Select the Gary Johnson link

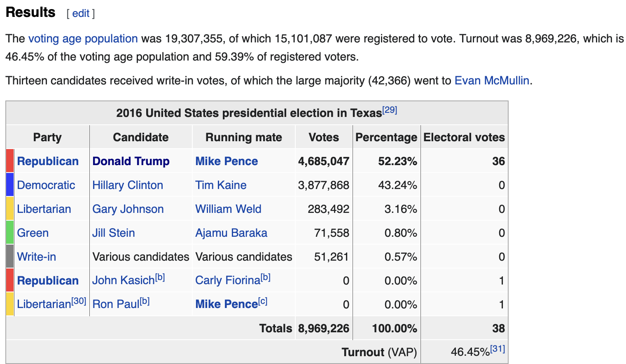pos(128,209)
